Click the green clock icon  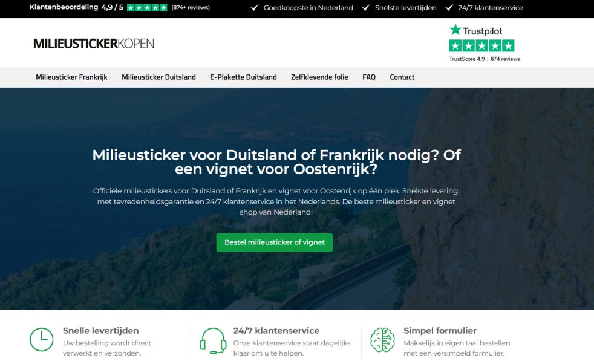tap(41, 339)
